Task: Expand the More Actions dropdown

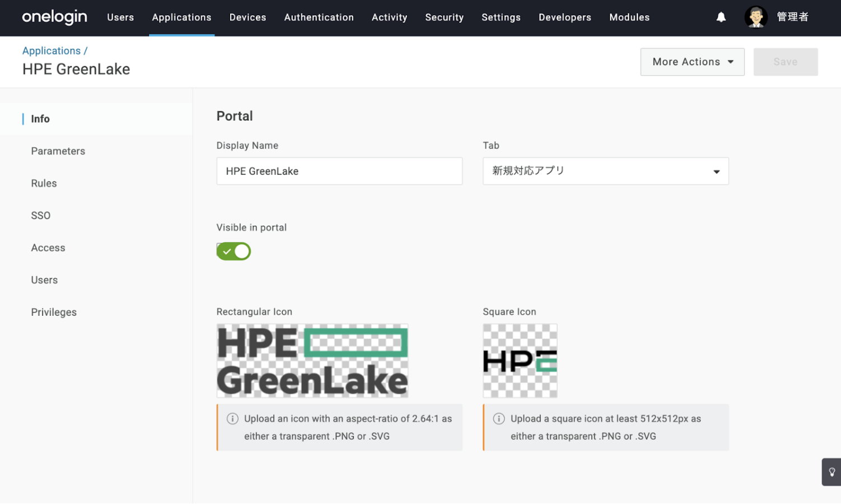Action: [692, 62]
